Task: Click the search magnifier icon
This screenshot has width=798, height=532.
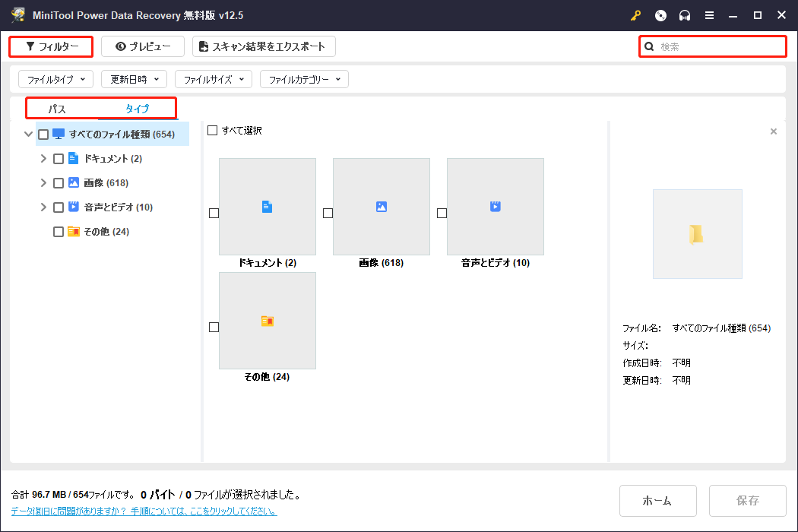Action: pos(649,47)
